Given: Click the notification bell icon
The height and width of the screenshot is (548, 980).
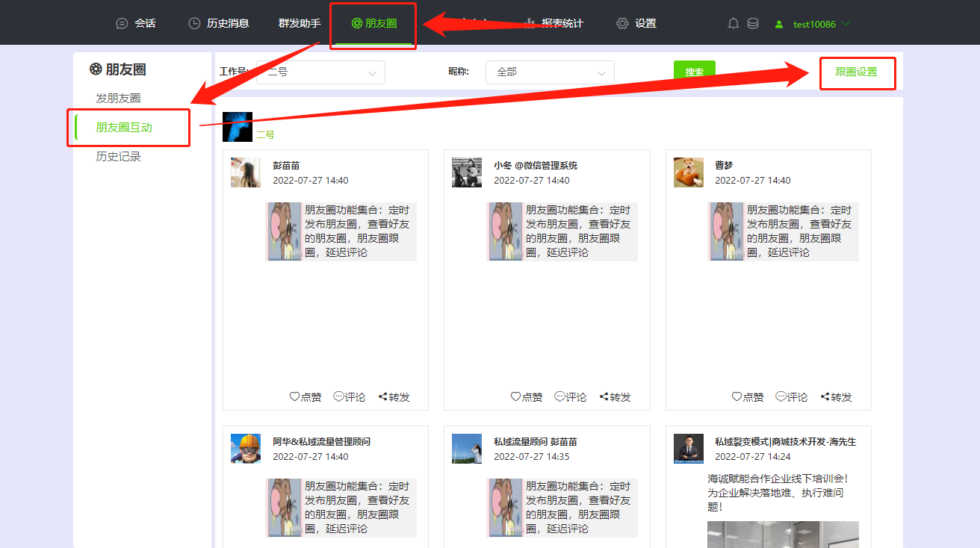Looking at the screenshot, I should tap(734, 23).
